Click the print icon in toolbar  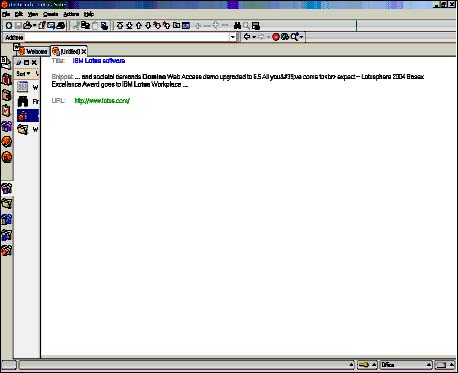point(61,25)
